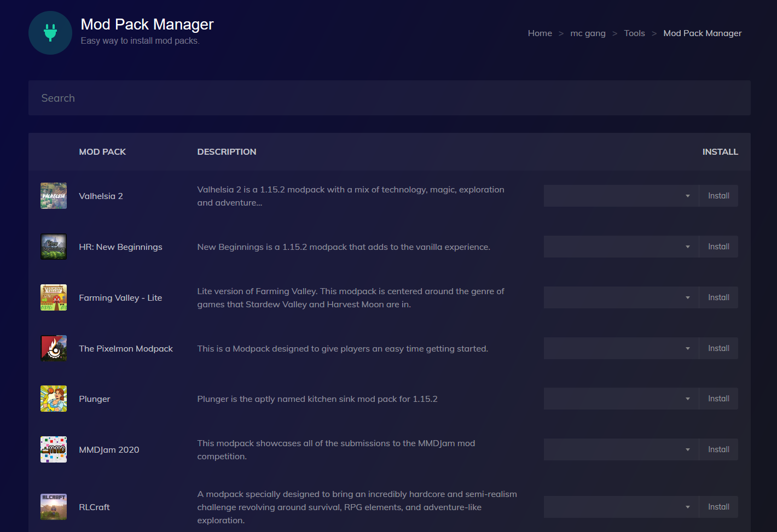Select the MMDJam 2020 name
The image size is (777, 532).
(x=109, y=450)
